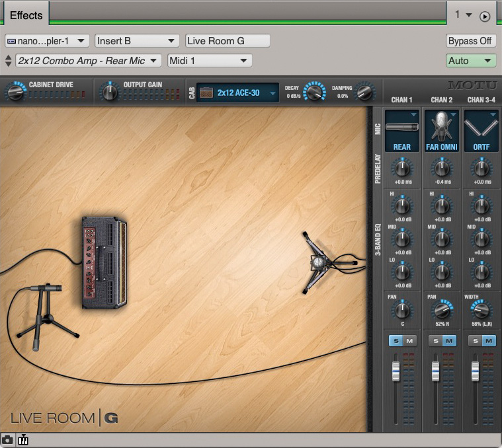502x448 pixels.
Task: Click Chan 2 pan knob at 52% R
Action: pos(442,309)
